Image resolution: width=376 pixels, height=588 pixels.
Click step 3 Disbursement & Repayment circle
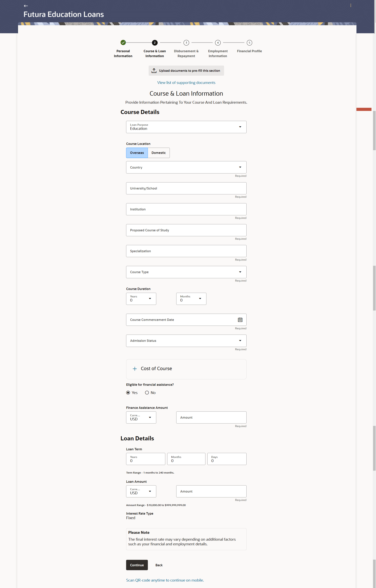point(186,42)
